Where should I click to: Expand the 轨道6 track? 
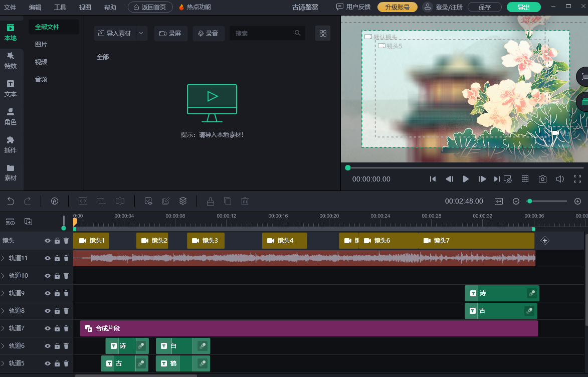click(3, 346)
